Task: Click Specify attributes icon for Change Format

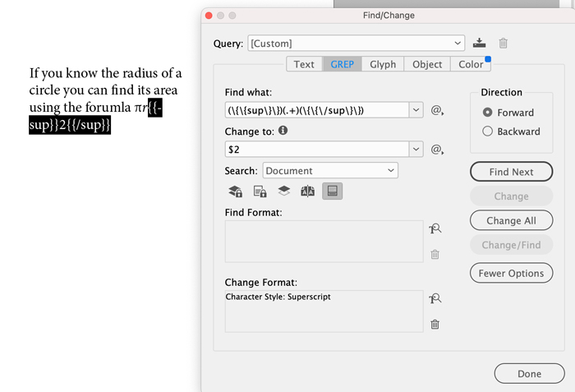Action: click(x=435, y=299)
